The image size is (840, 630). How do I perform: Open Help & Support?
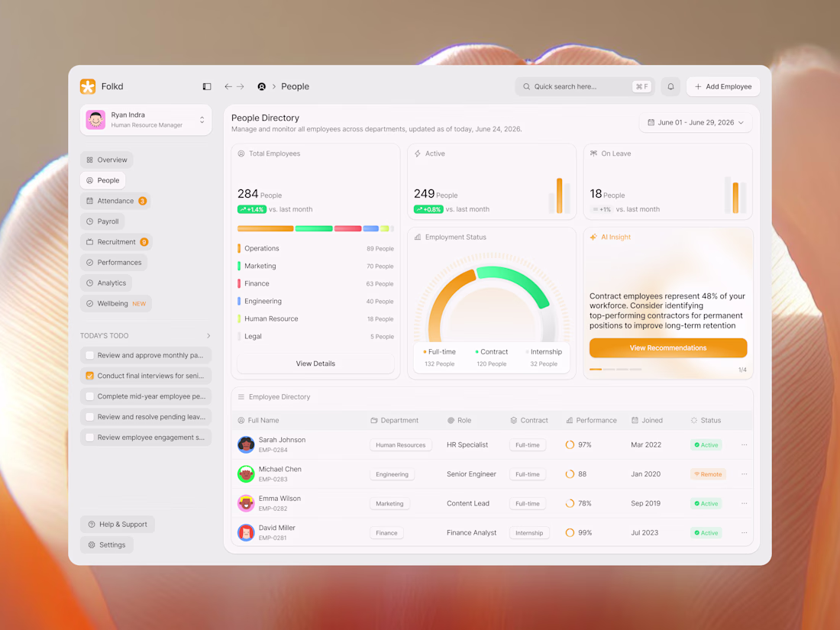click(x=118, y=525)
